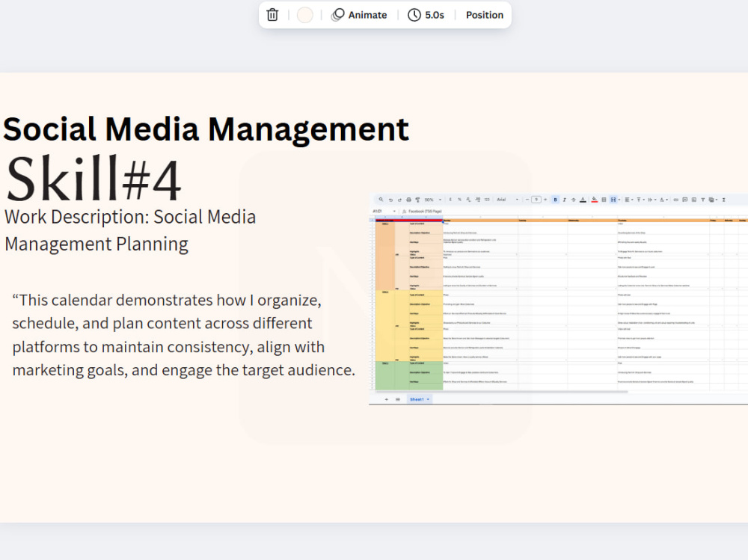The width and height of the screenshot is (748, 560).
Task: Select the 'Skill#4' text
Action: [x=93, y=179]
